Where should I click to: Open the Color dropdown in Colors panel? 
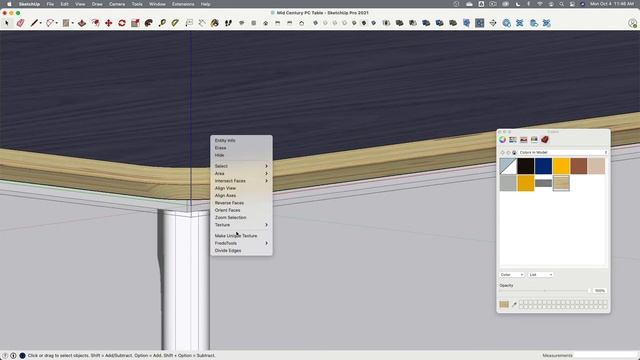512,275
